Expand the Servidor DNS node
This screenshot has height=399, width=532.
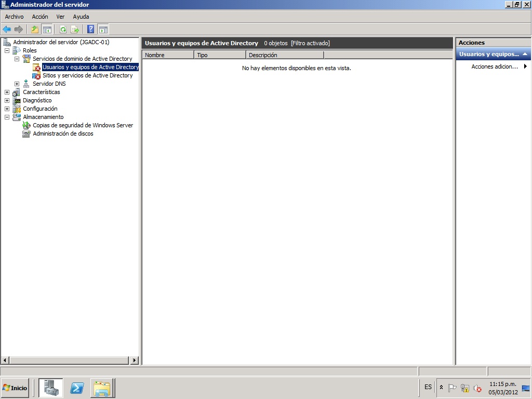click(x=17, y=84)
